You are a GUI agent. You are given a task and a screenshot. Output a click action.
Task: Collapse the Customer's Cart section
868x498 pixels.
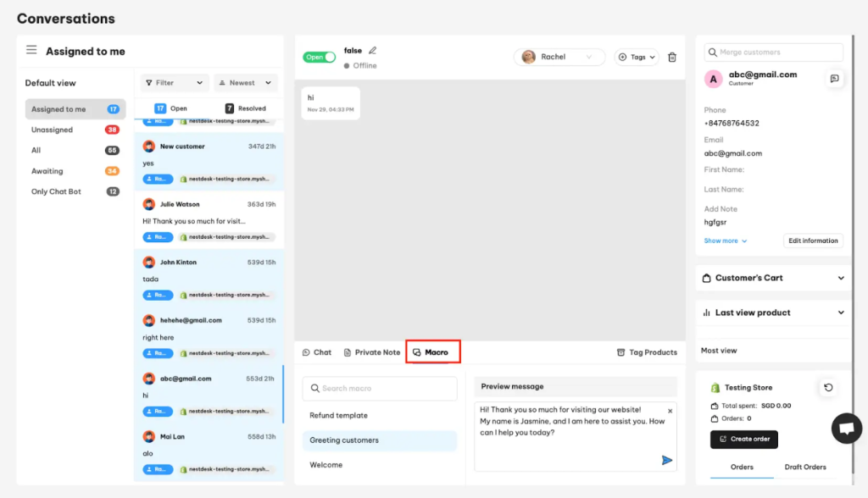841,277
